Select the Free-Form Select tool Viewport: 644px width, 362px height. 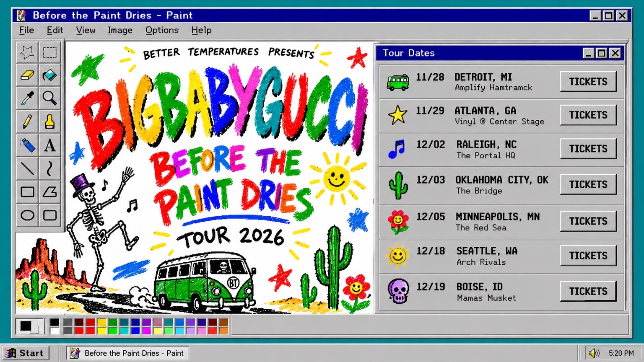(27, 52)
